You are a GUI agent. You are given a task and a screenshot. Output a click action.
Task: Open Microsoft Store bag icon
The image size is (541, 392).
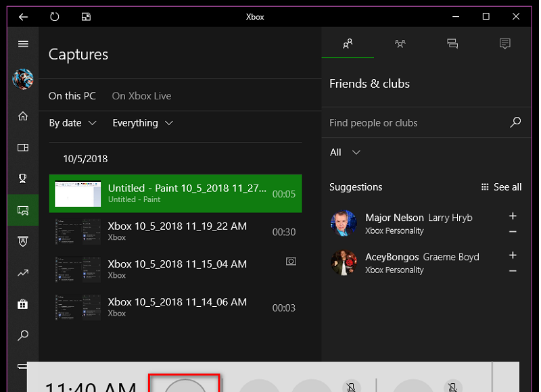pyautogui.click(x=23, y=304)
